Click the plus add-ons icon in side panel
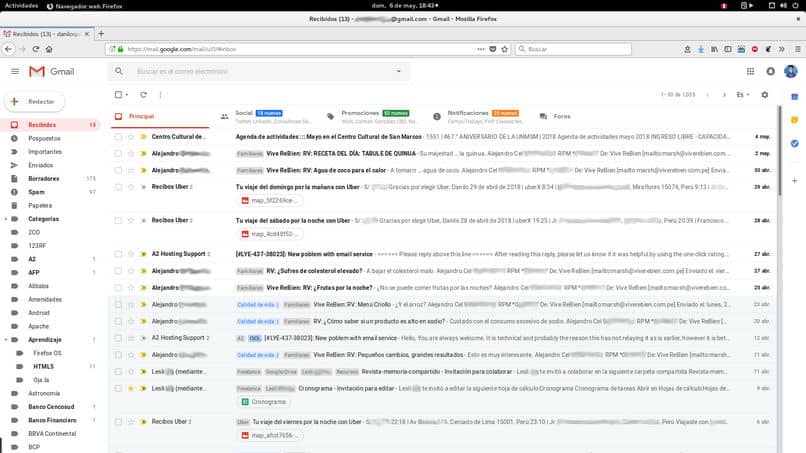Screen dimensions: 806x453 point(795,180)
